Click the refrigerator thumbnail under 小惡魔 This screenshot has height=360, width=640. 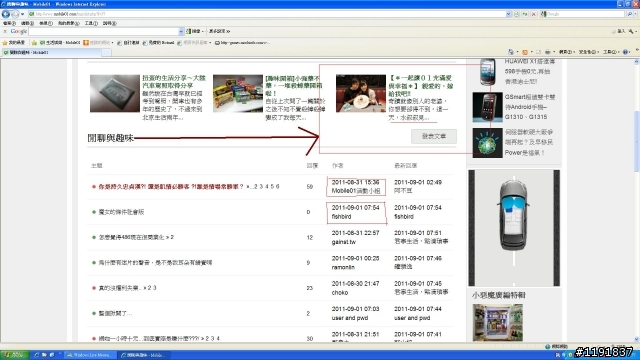coord(498,322)
